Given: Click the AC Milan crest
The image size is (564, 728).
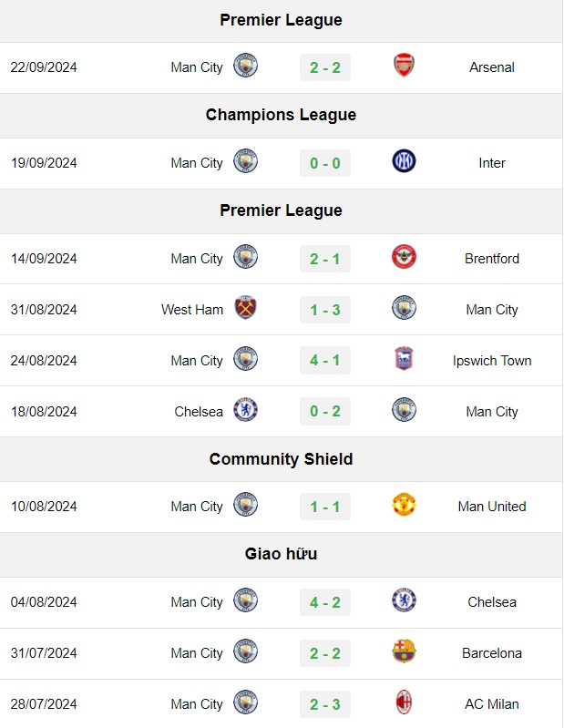Looking at the screenshot, I should pos(404,702).
